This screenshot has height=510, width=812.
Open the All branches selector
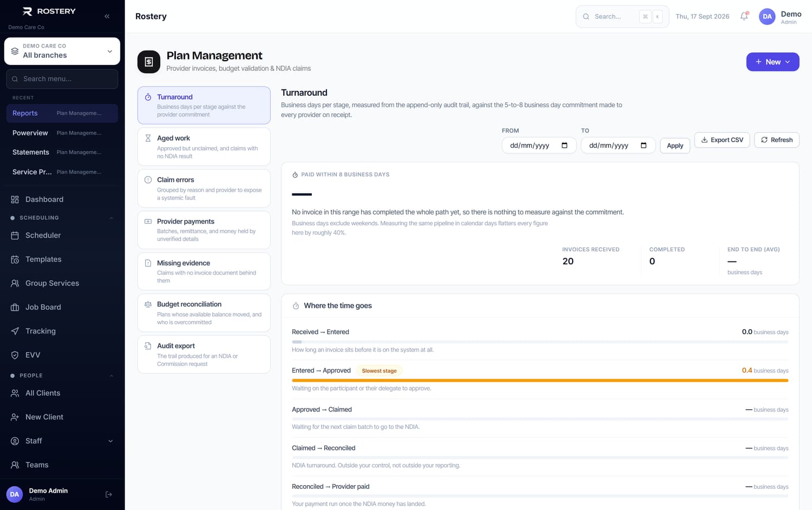click(62, 51)
